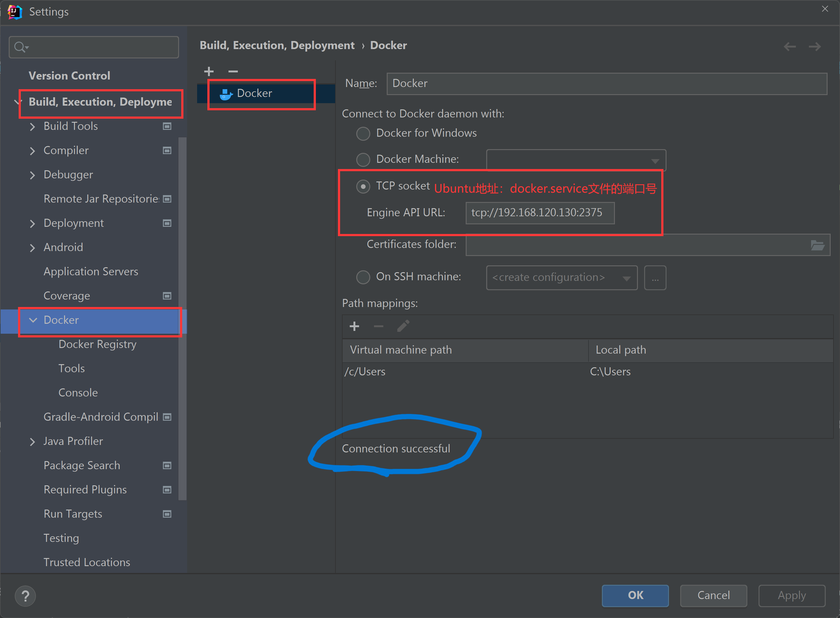This screenshot has width=840, height=618.
Task: Open Trusted Locations settings
Action: (x=86, y=562)
